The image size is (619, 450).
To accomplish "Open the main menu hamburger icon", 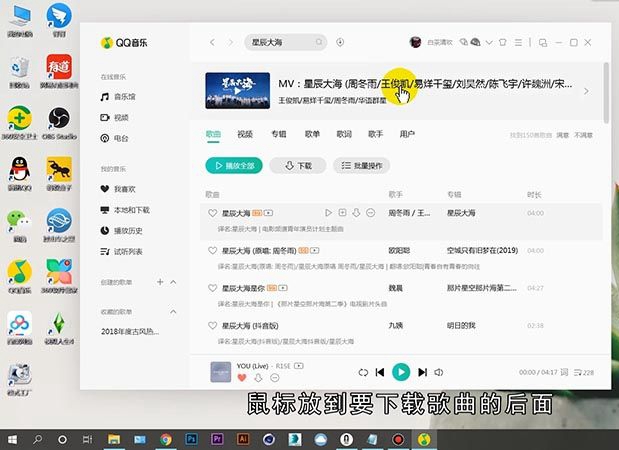I will [x=518, y=42].
